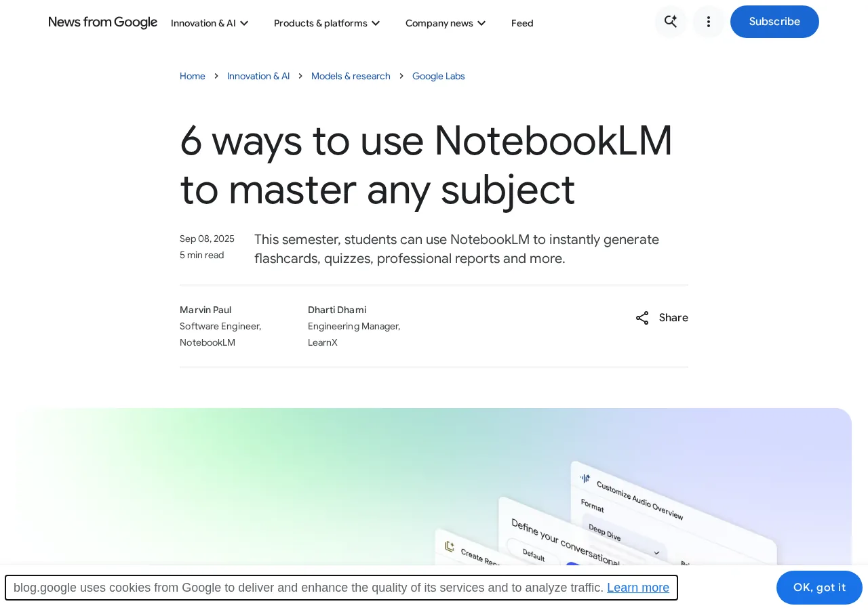Image resolution: width=868 pixels, height=610 pixels.
Task: Accept cookies with OK, got it
Action: click(x=819, y=588)
